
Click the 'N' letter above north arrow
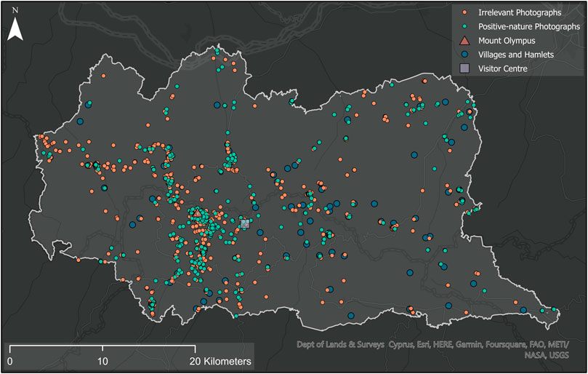[x=15, y=10]
